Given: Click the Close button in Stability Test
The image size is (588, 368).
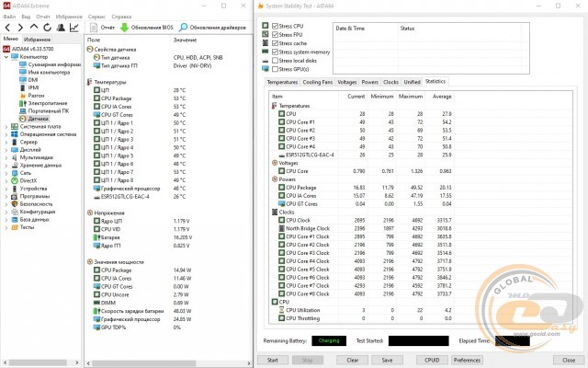Looking at the screenshot, I should tap(569, 360).
